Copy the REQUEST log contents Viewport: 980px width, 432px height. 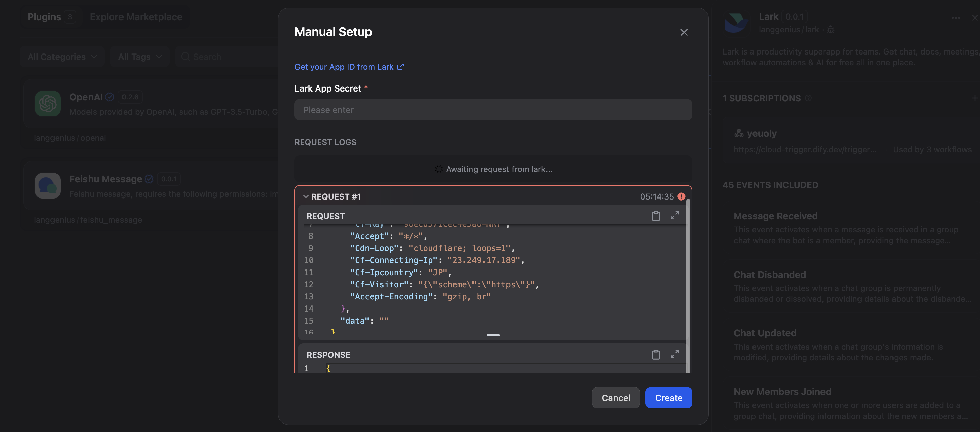pos(656,216)
